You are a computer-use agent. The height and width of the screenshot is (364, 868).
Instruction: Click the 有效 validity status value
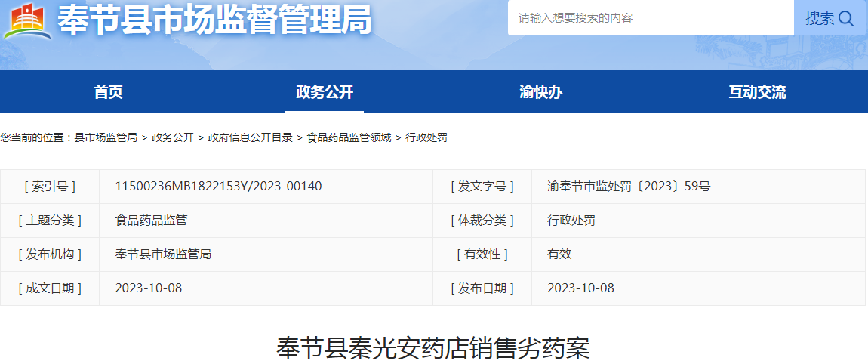click(x=559, y=254)
